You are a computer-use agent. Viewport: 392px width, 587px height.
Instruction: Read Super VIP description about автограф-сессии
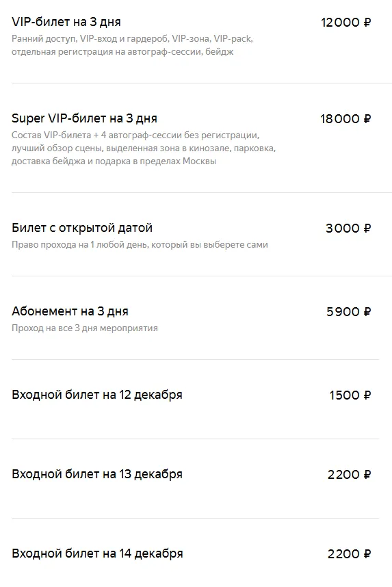click(x=144, y=148)
